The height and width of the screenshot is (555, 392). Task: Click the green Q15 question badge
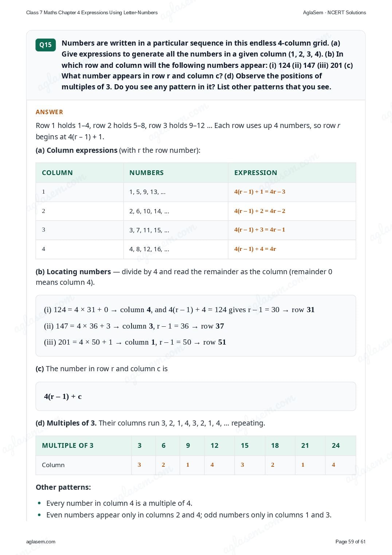pos(46,45)
